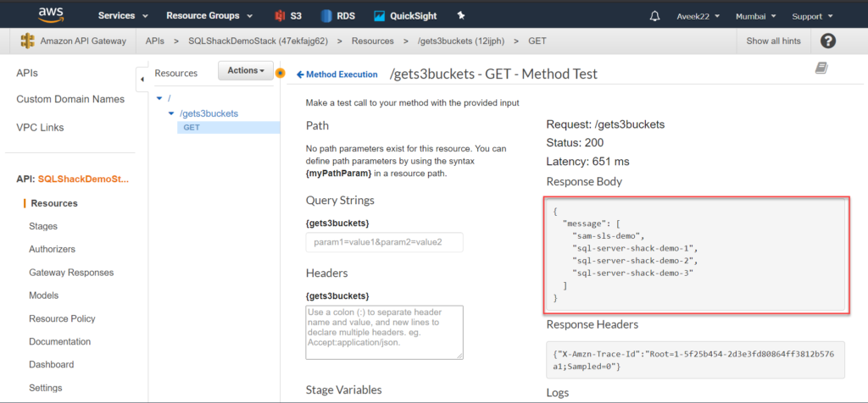
Task: Click the Latency: 651 ms text
Action: tap(587, 162)
